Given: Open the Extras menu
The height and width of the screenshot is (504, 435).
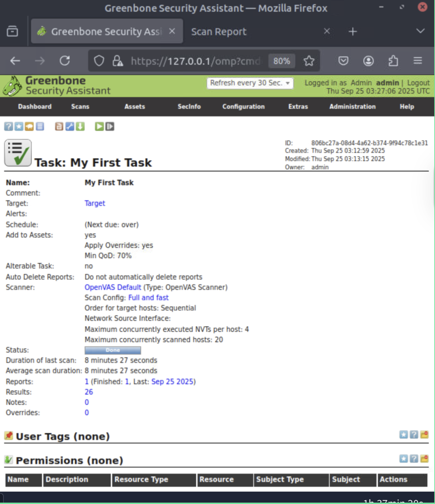Looking at the screenshot, I should coord(298,107).
